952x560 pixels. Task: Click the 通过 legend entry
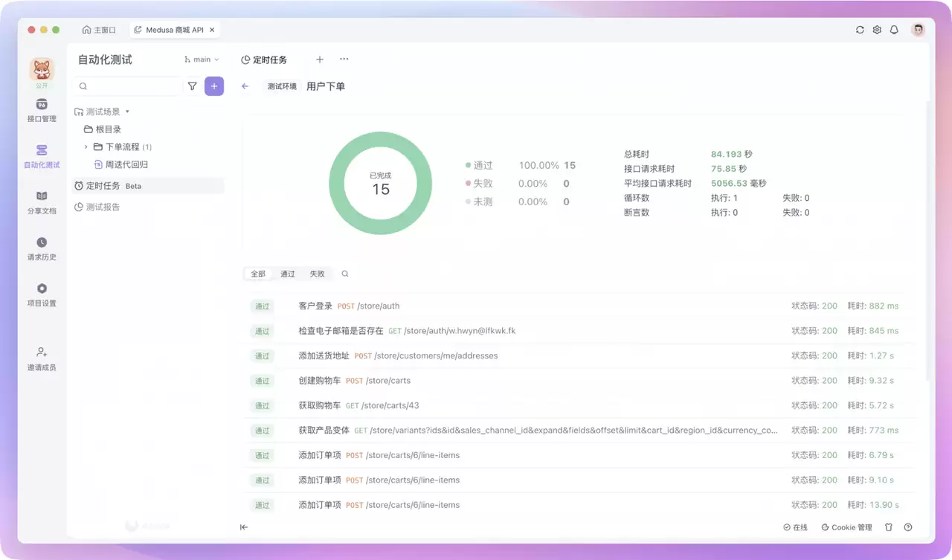[x=479, y=166]
